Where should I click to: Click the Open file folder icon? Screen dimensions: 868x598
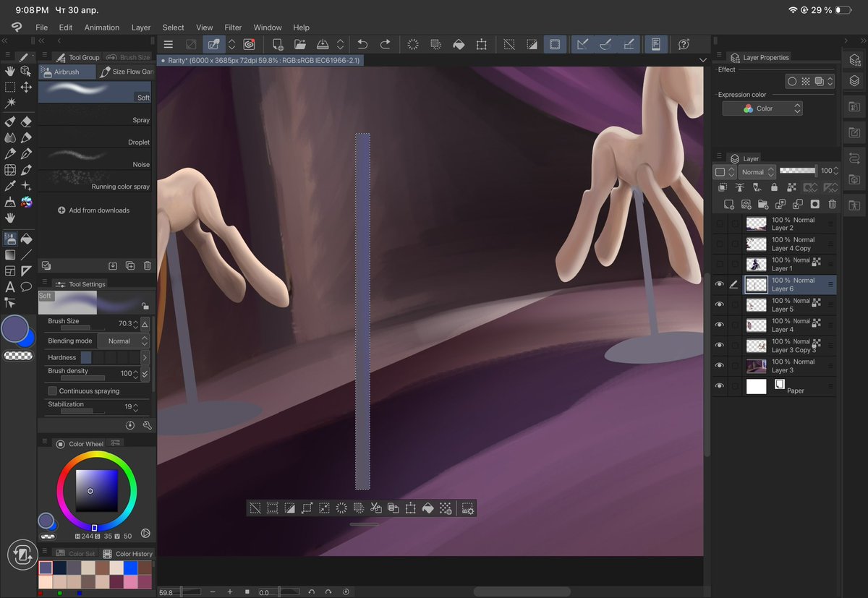click(300, 44)
